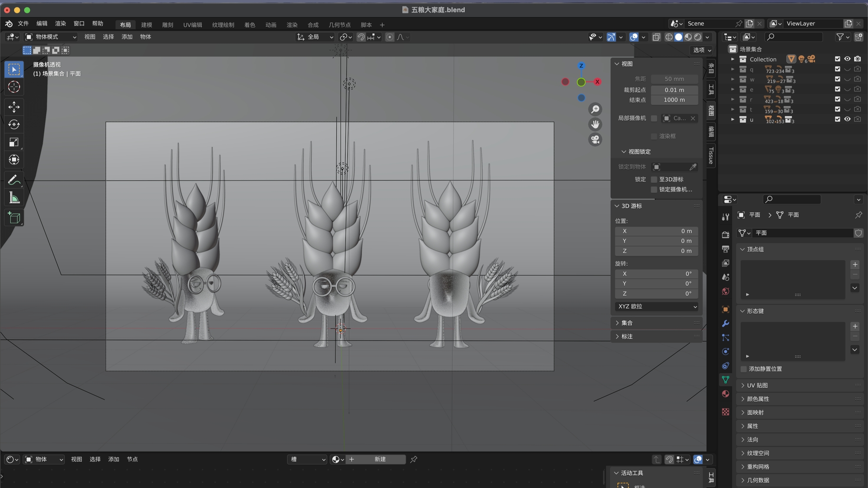Add a new shape key
The width and height of the screenshot is (868, 488).
tap(855, 327)
